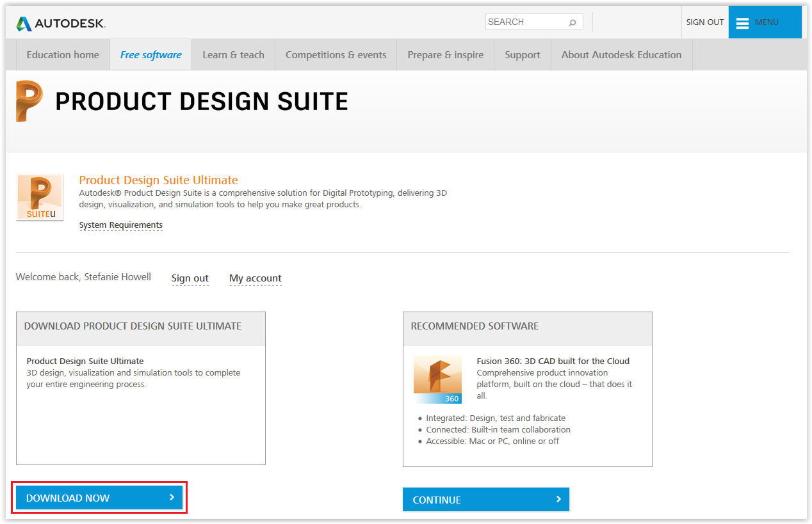Click 'Integrated: Design, test and fabricate' bullet
The width and height of the screenshot is (812, 524).
(496, 418)
